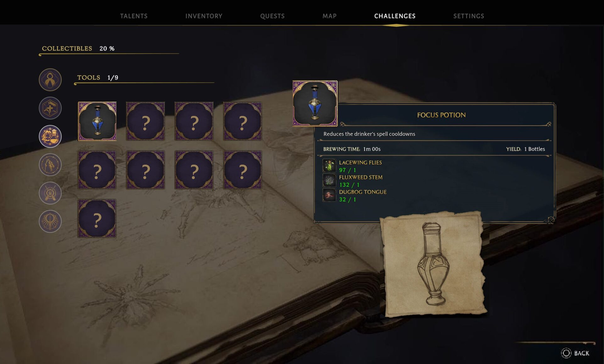Go to the Map tab
The image size is (604, 364).
click(329, 16)
